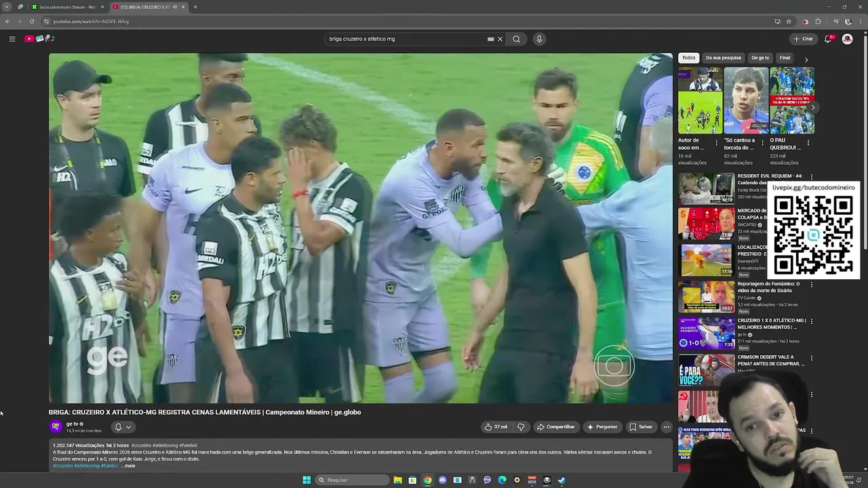
Task: Click the browser address bar URL
Action: [91, 21]
